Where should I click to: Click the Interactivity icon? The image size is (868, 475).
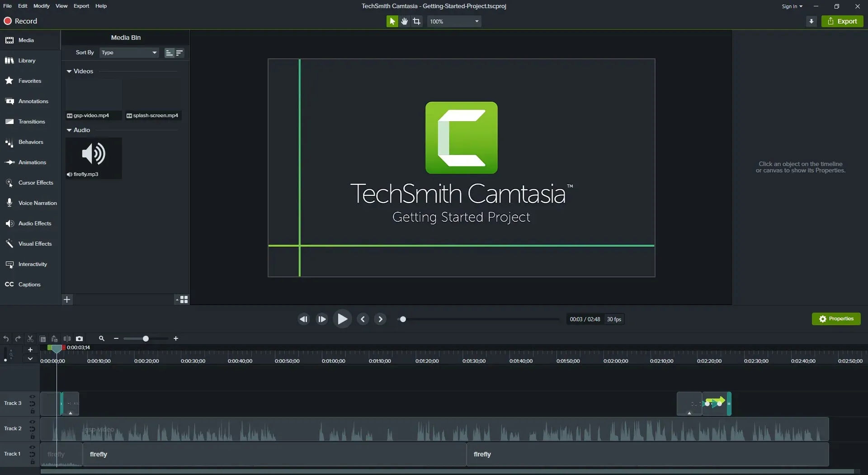click(9, 264)
